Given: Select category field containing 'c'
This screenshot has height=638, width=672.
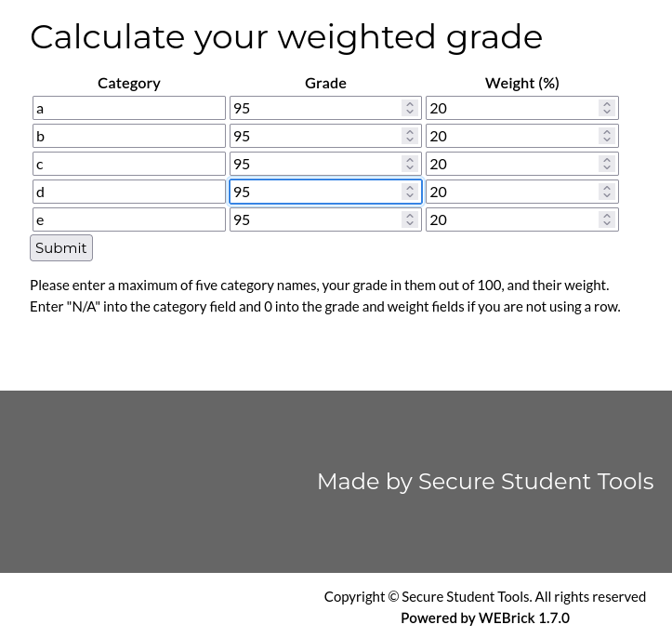Looking at the screenshot, I should tap(129, 164).
